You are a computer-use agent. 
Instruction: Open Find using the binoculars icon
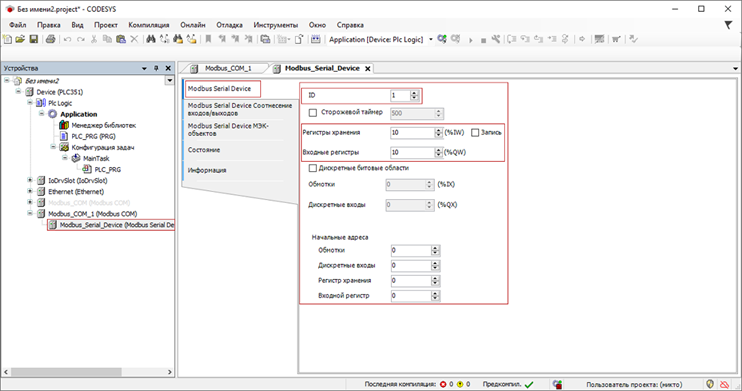pos(151,39)
